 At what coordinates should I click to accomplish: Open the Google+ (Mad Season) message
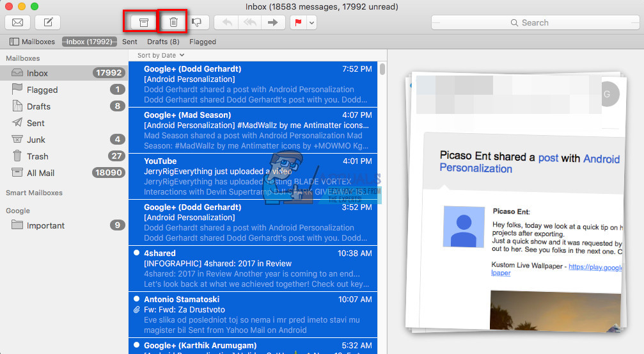tap(253, 131)
